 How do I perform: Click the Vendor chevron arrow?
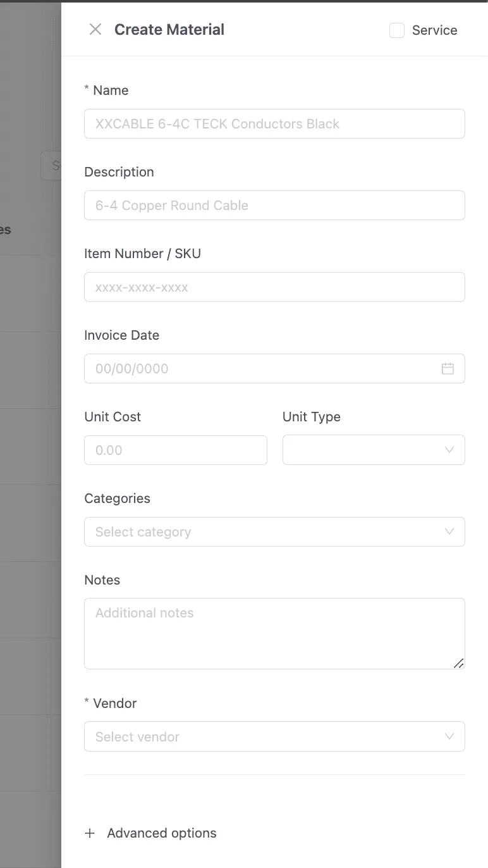coord(449,737)
